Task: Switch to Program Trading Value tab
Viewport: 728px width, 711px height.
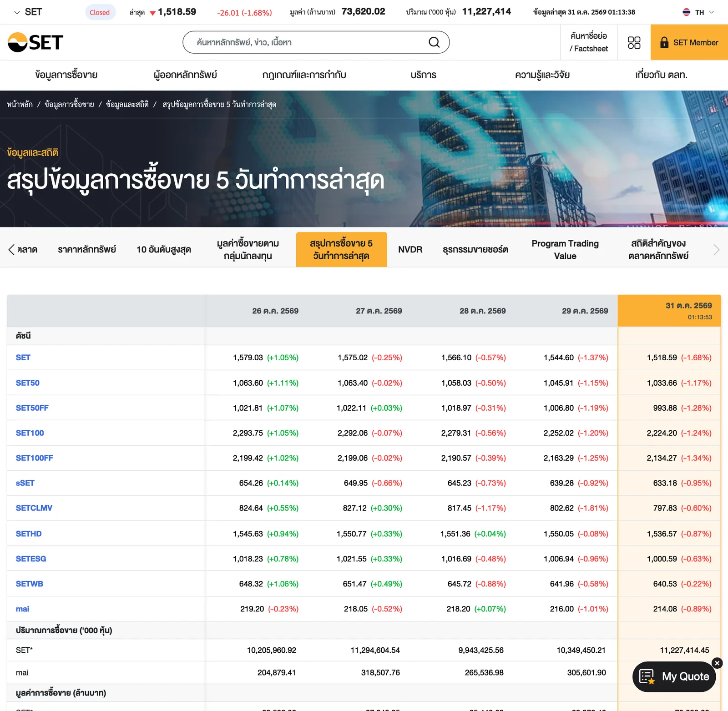Action: click(565, 249)
